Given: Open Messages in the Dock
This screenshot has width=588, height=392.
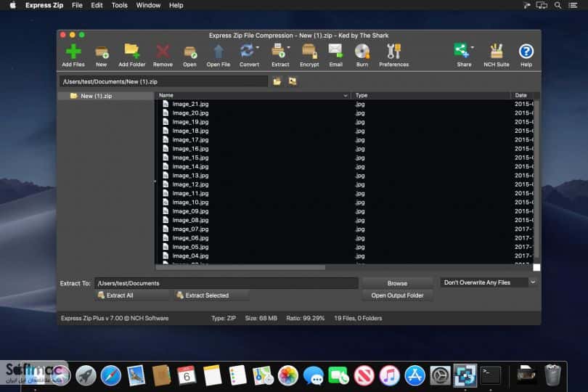Looking at the screenshot, I should coord(314,376).
